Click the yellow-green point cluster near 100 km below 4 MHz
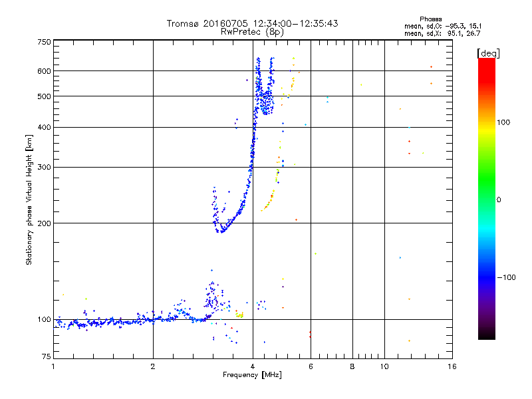The image size is (532, 399). (x=239, y=315)
